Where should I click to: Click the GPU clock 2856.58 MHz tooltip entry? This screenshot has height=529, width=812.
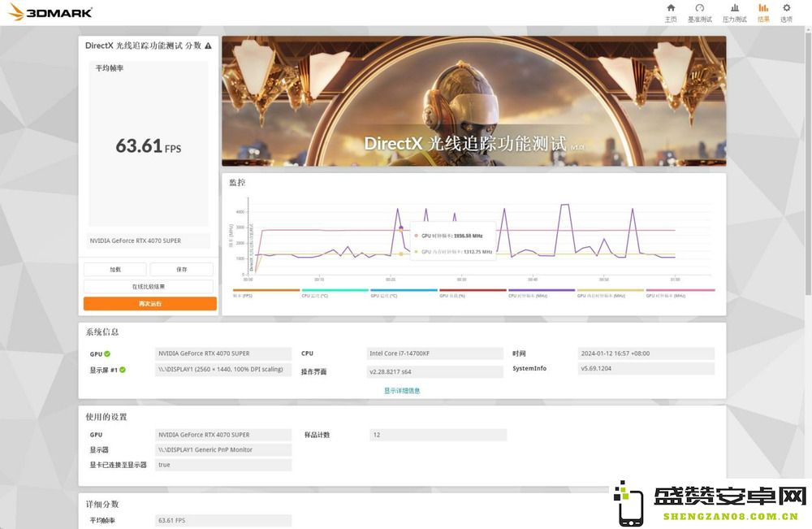[449, 236]
